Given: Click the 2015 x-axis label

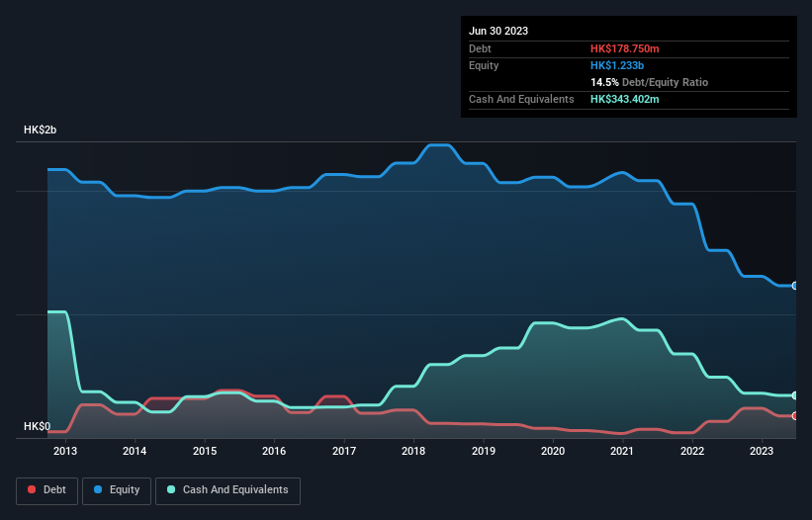Looking at the screenshot, I should (x=205, y=451).
